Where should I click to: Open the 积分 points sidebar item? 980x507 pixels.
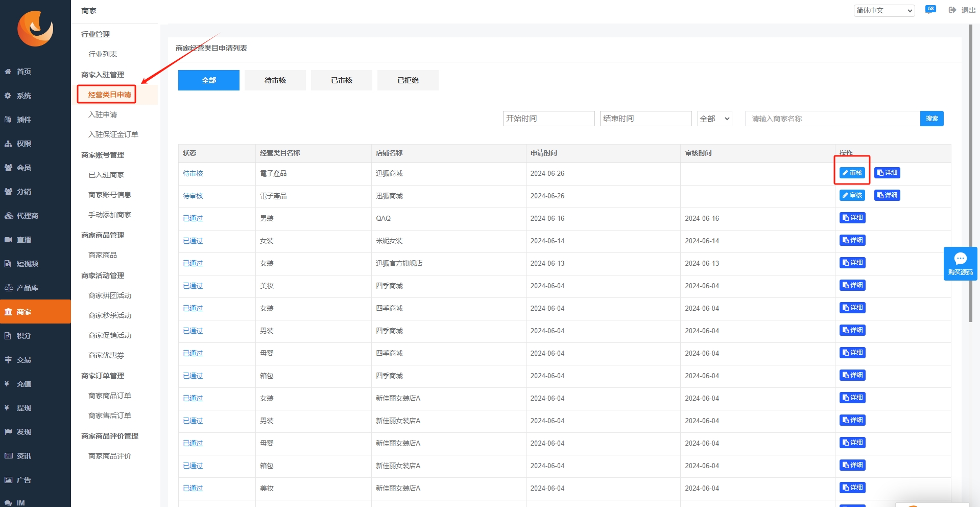coord(35,336)
